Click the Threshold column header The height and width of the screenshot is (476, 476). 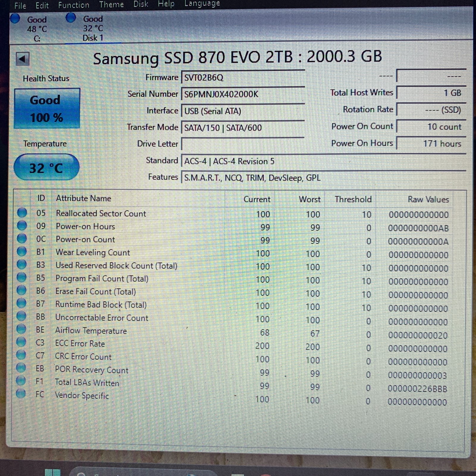pos(353,199)
